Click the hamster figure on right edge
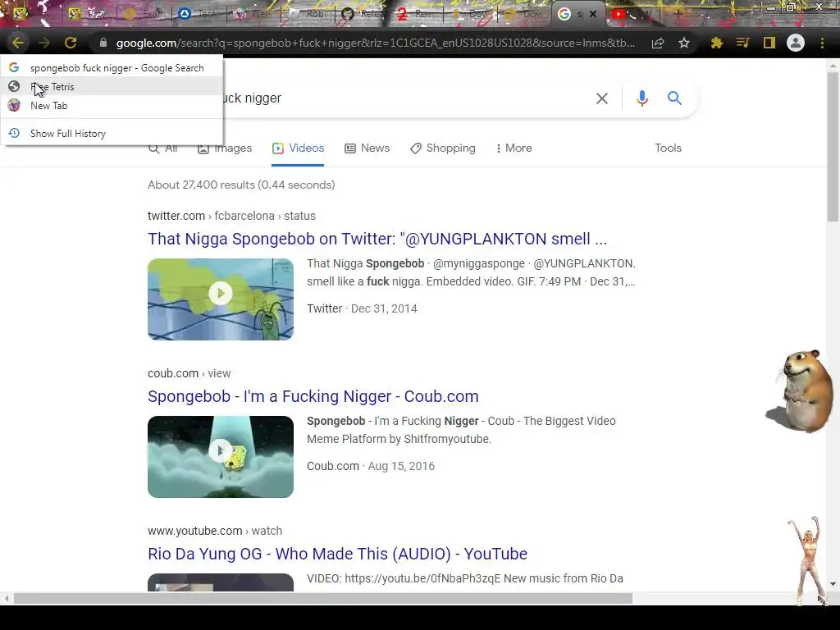 coord(802,391)
